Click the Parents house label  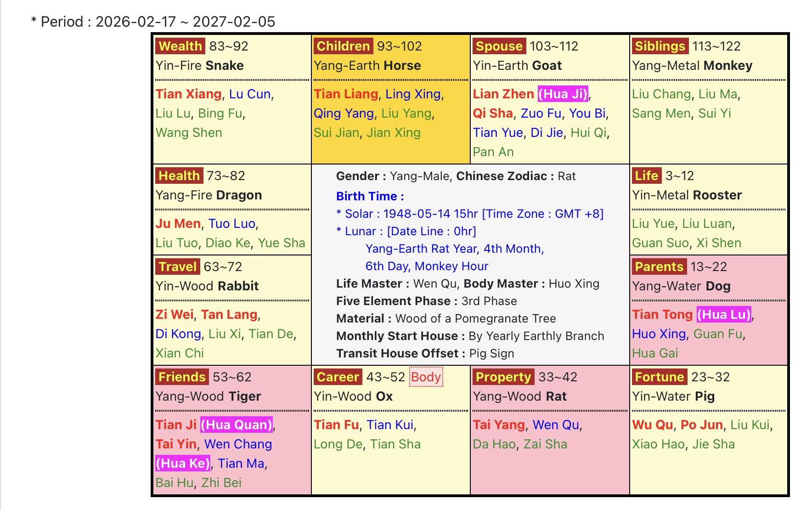pyautogui.click(x=659, y=266)
